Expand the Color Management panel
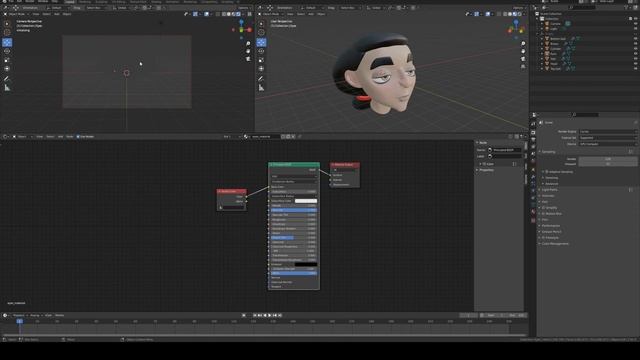The image size is (640, 360). tap(554, 244)
